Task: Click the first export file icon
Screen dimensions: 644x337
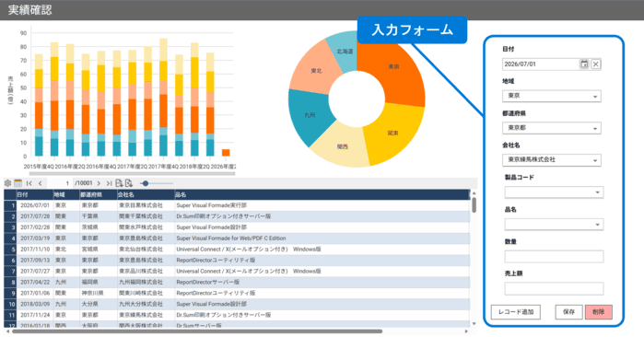Action: [119, 183]
